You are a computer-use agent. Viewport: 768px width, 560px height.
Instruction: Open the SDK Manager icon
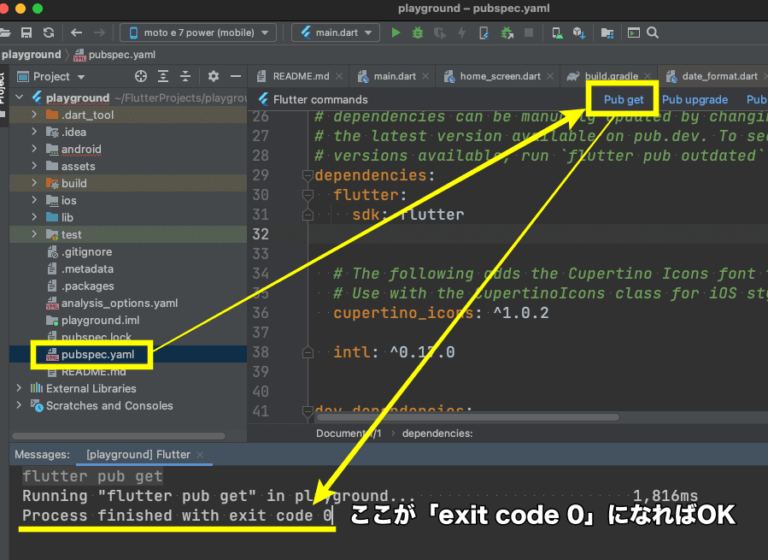coord(579,33)
